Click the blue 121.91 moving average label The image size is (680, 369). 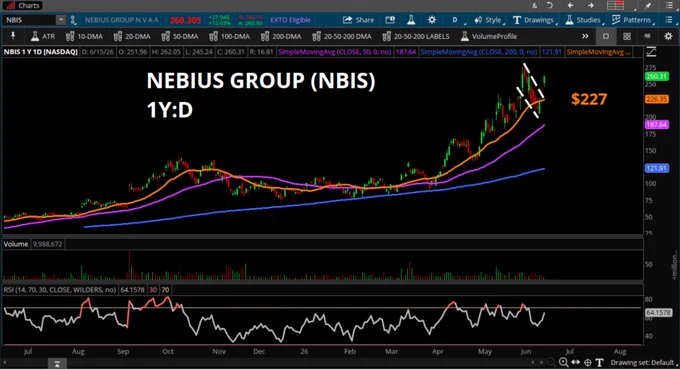coord(657,168)
